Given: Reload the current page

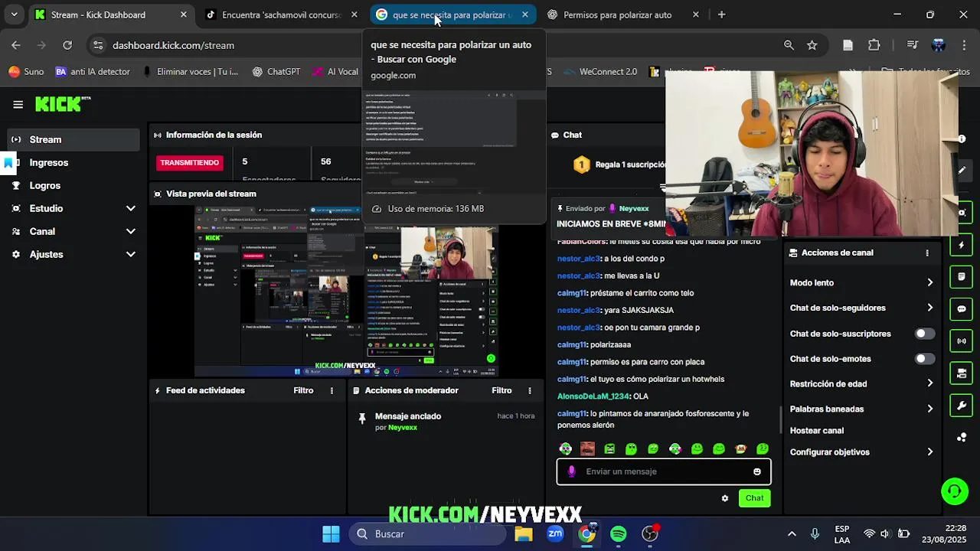Looking at the screenshot, I should click(x=67, y=45).
